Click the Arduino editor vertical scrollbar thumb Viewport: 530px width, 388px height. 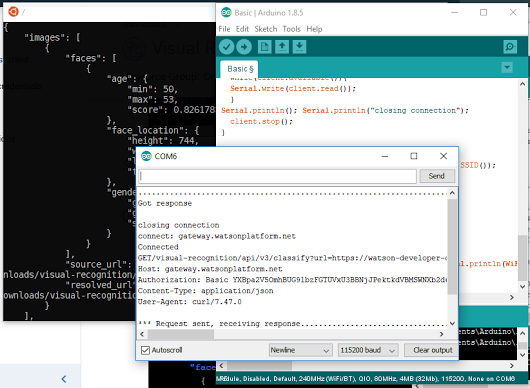tap(522, 257)
